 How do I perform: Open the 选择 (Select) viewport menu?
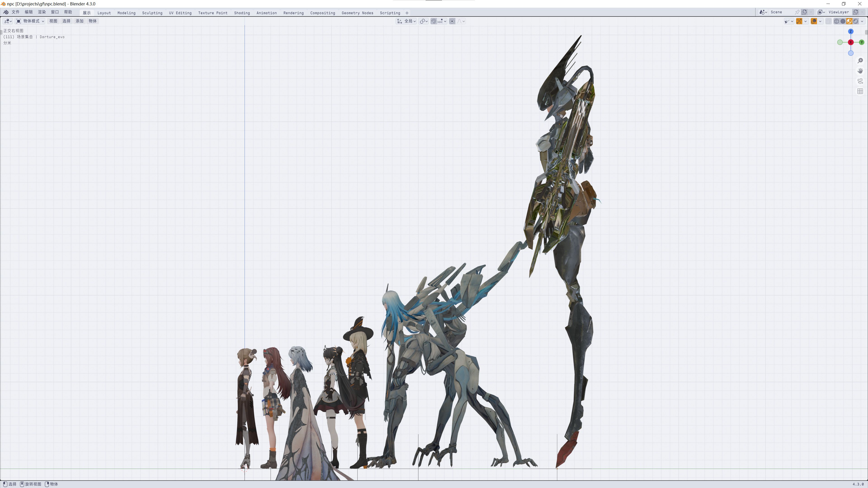click(x=66, y=21)
